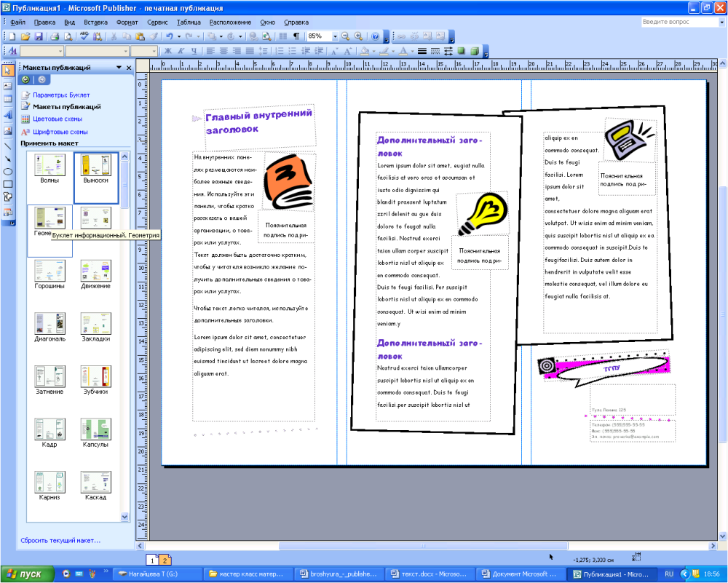Toggle Italic (К) formatting

point(181,51)
